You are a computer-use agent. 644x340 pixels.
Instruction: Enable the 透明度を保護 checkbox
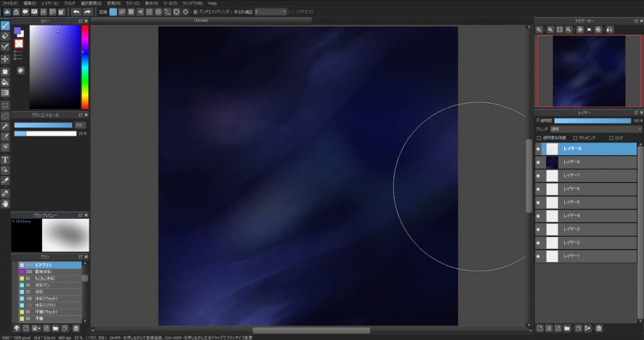coord(539,138)
